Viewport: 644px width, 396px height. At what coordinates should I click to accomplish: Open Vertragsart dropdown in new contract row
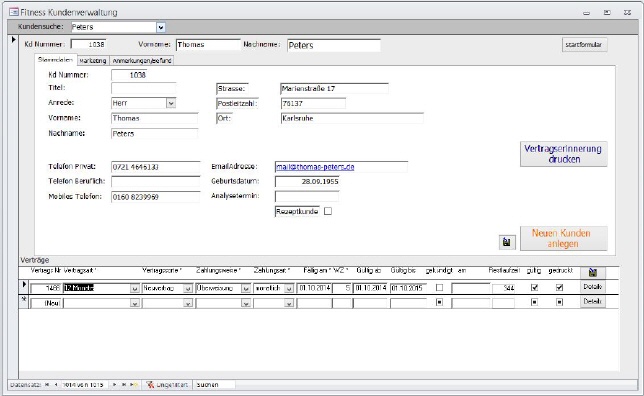(134, 304)
